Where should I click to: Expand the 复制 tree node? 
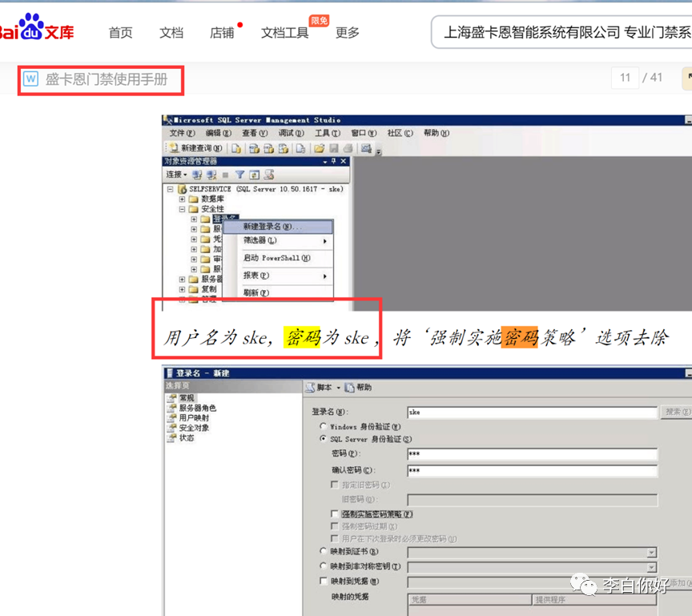point(182,289)
